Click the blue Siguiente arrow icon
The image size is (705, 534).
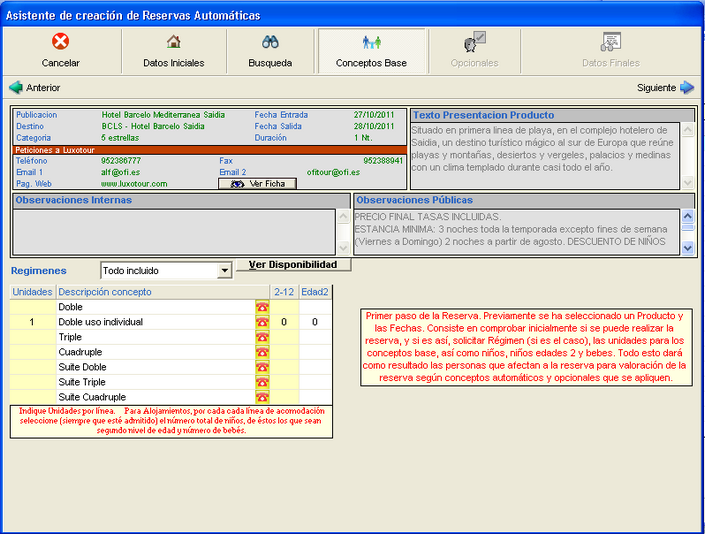point(687,87)
